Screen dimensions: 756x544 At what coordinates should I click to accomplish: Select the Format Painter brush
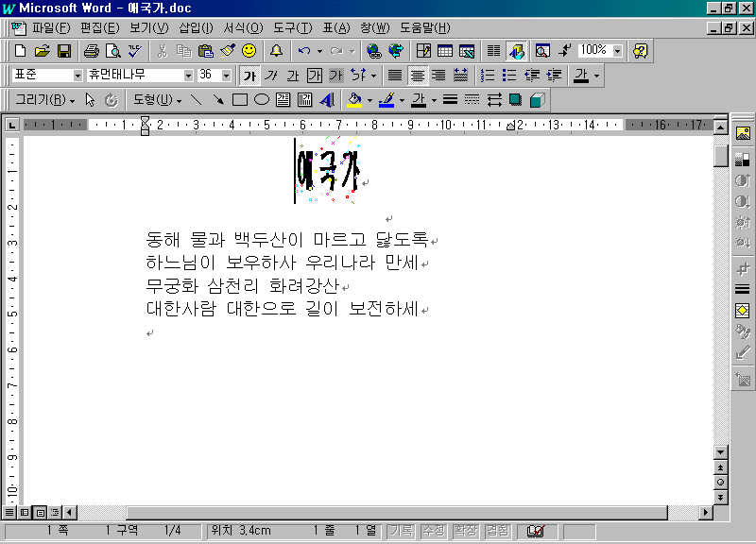228,51
